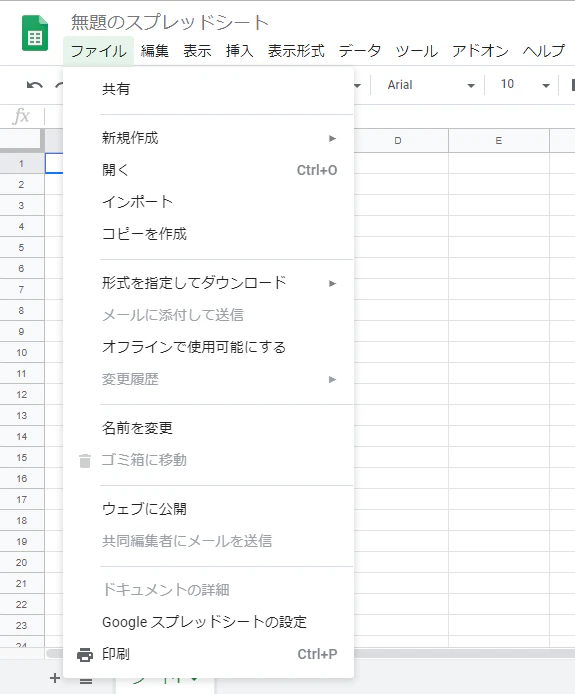This screenshot has width=575, height=694.
Task: Open the all sheets list icon
Action: point(86,680)
